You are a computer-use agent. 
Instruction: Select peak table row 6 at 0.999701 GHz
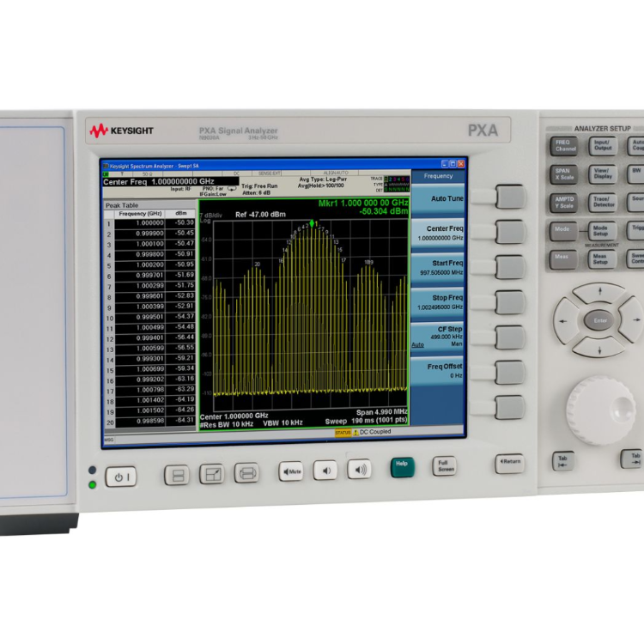coord(150,276)
